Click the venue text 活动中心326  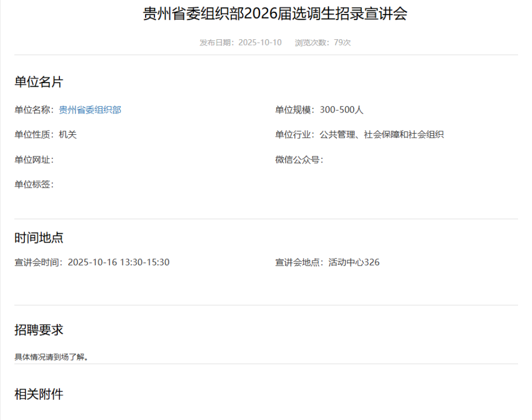(x=354, y=262)
